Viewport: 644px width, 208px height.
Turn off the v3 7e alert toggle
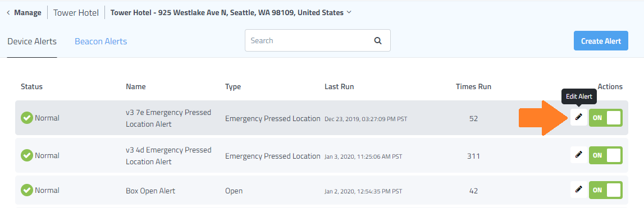606,118
